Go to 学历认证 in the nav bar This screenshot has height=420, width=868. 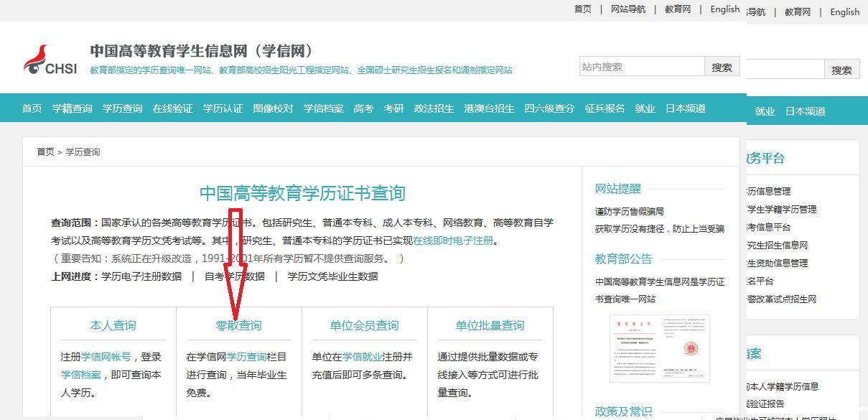click(223, 108)
